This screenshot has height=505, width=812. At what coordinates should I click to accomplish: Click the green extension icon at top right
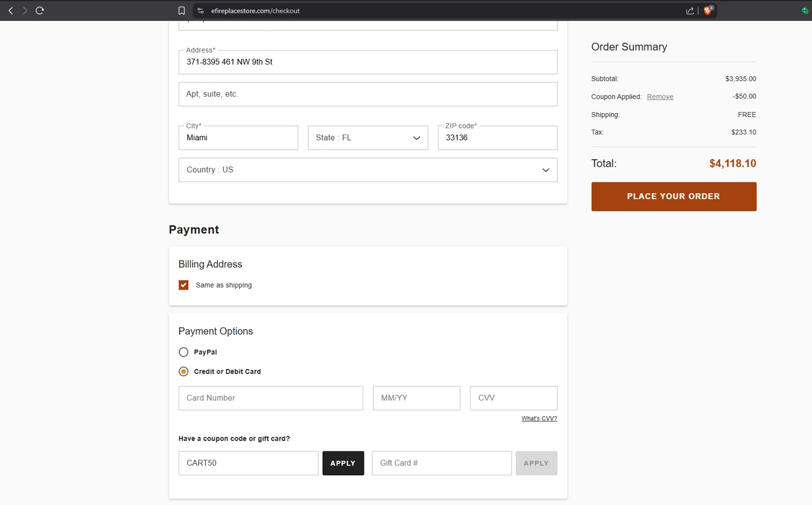805,11
